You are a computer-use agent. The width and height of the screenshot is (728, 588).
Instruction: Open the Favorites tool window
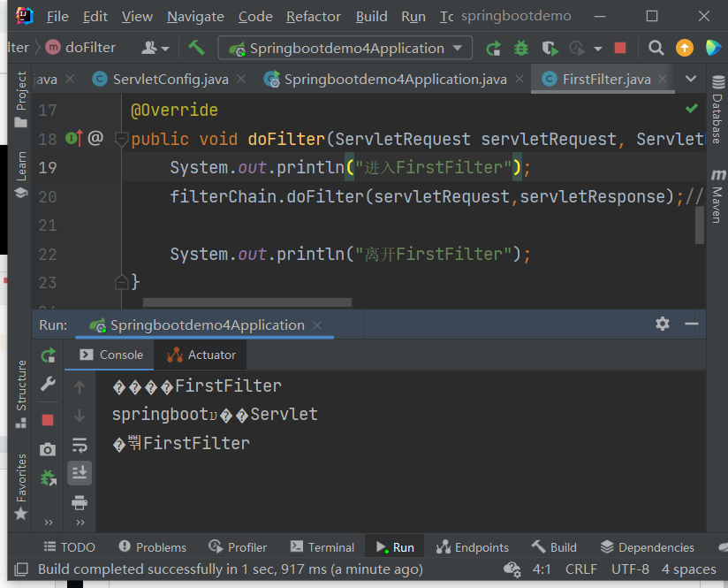[x=21, y=486]
